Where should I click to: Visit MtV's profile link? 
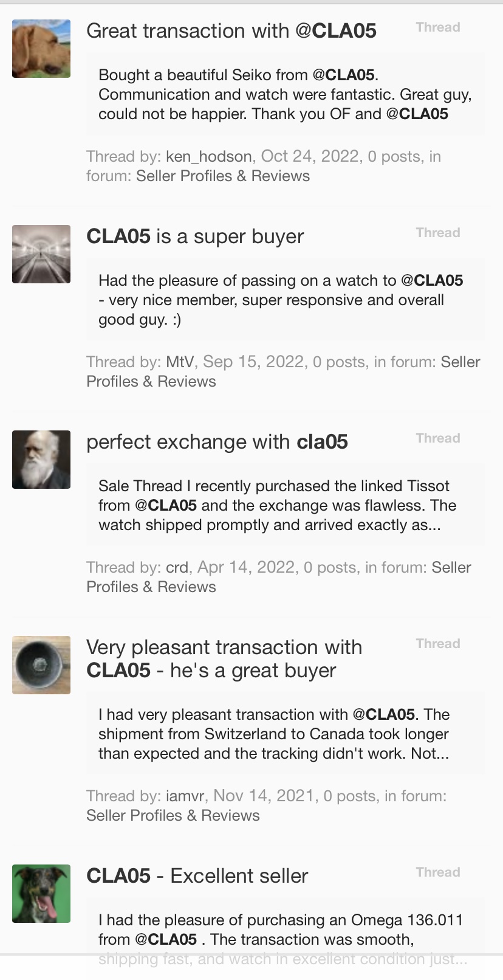pos(180,362)
